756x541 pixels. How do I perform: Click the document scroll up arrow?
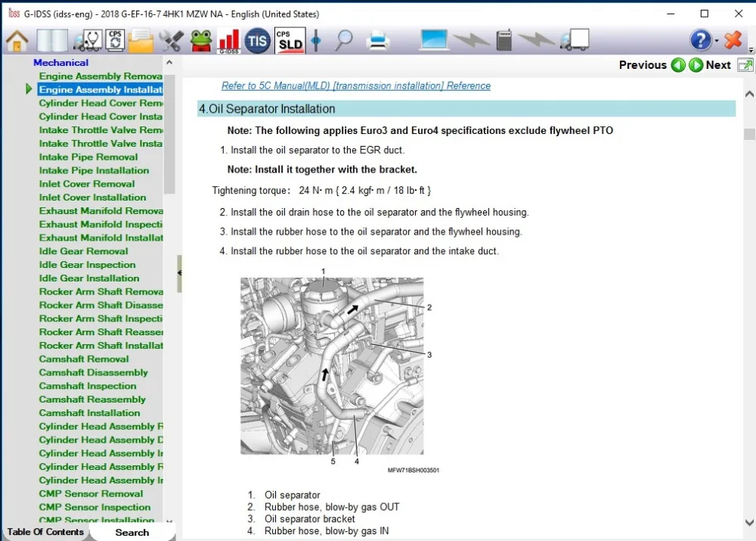(749, 94)
